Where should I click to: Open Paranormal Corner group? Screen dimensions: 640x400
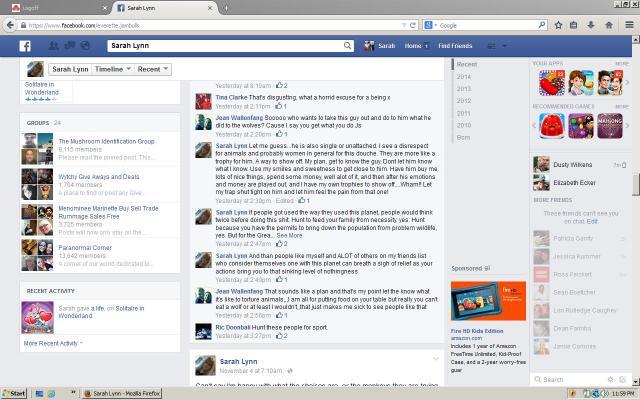pos(85,248)
